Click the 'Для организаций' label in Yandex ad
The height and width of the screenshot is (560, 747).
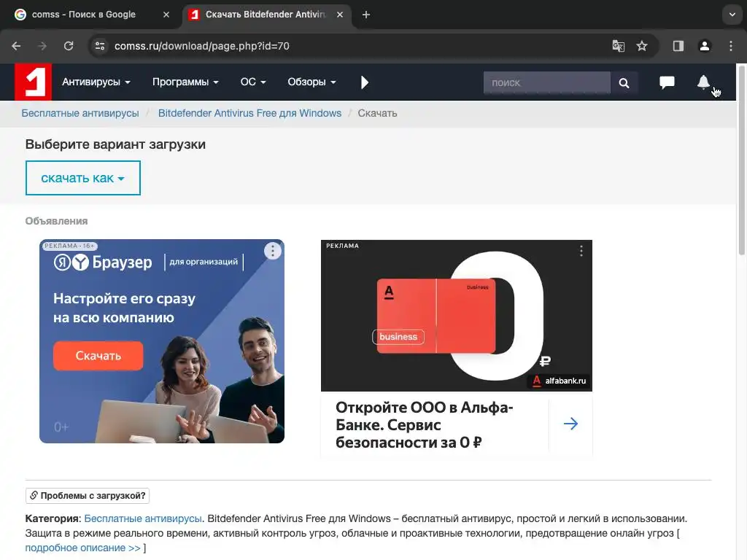point(204,262)
